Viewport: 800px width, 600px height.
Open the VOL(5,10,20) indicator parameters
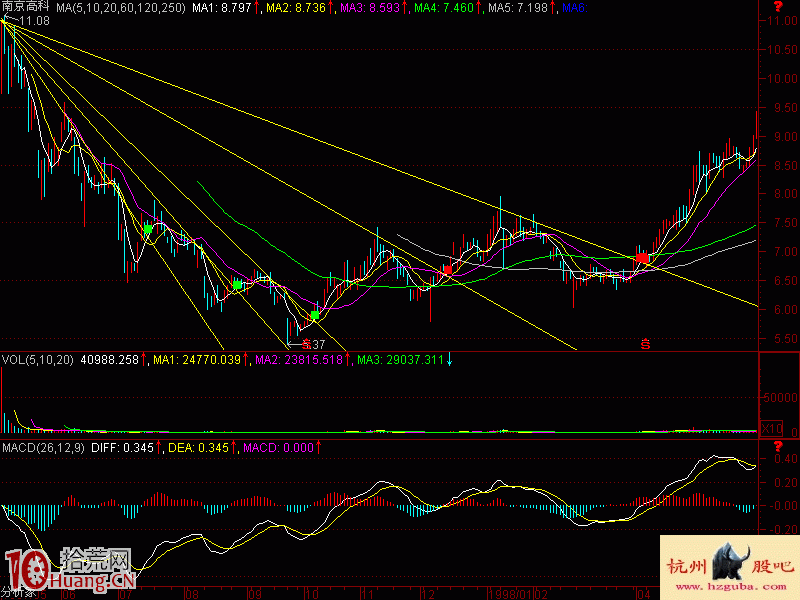click(x=38, y=360)
